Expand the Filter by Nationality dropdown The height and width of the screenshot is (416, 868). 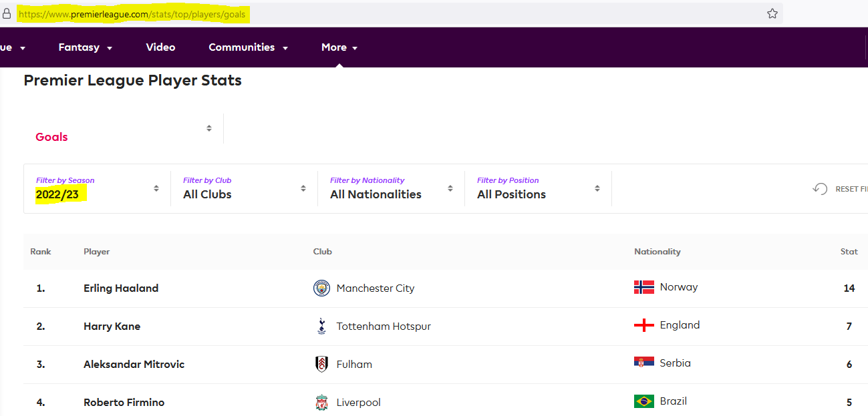click(x=391, y=189)
